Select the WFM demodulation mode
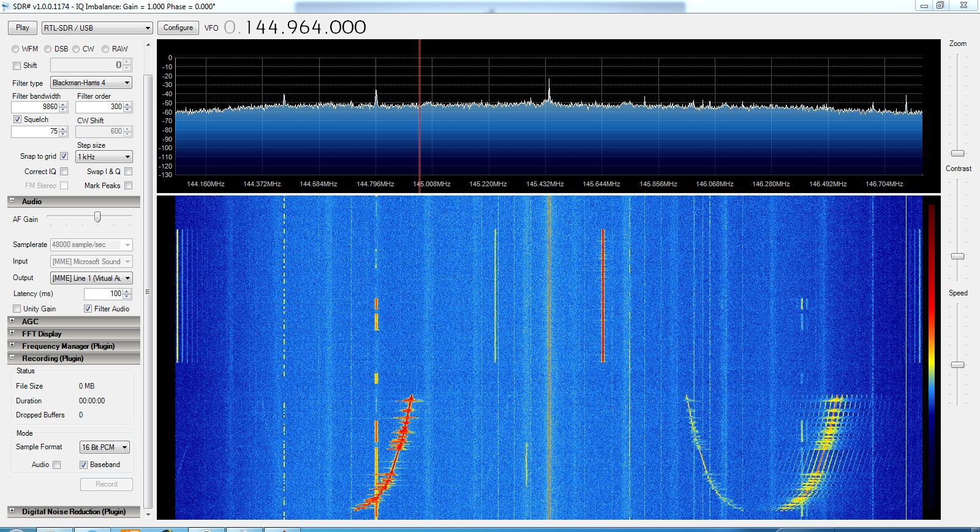 tap(15, 49)
